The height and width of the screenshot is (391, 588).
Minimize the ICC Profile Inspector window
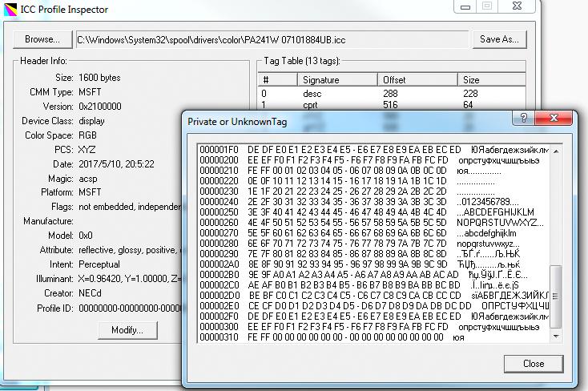click(x=465, y=6)
